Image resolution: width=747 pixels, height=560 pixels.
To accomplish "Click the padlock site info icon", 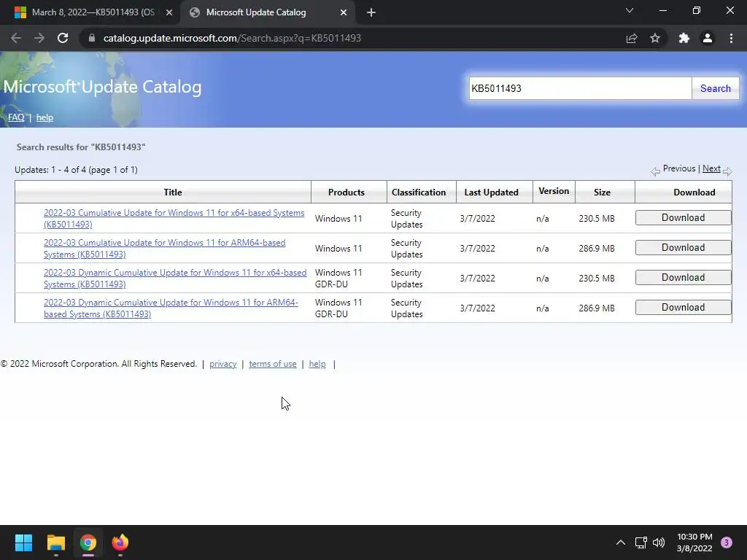I will 93,38.
